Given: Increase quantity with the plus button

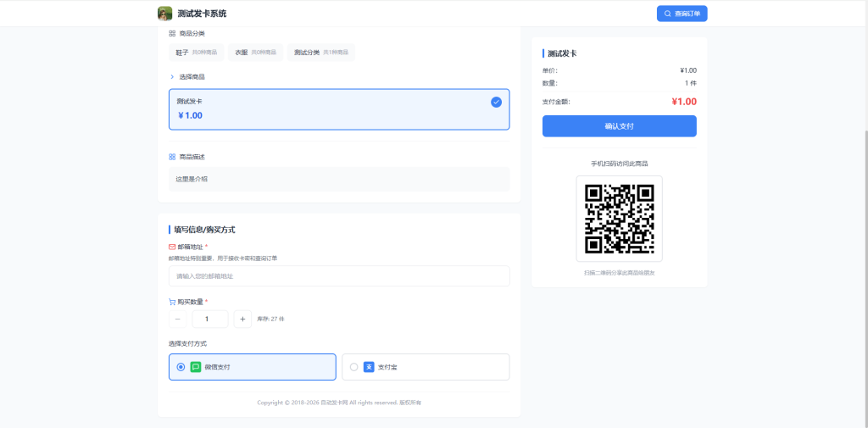Looking at the screenshot, I should (242, 319).
